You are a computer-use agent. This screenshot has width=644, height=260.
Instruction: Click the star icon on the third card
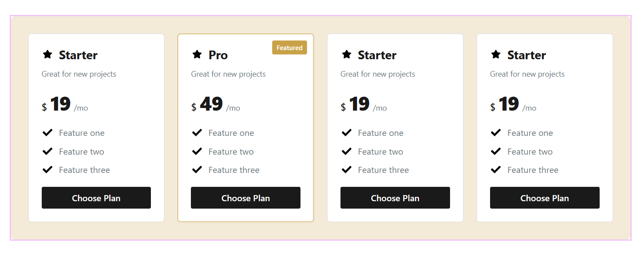[x=347, y=54]
